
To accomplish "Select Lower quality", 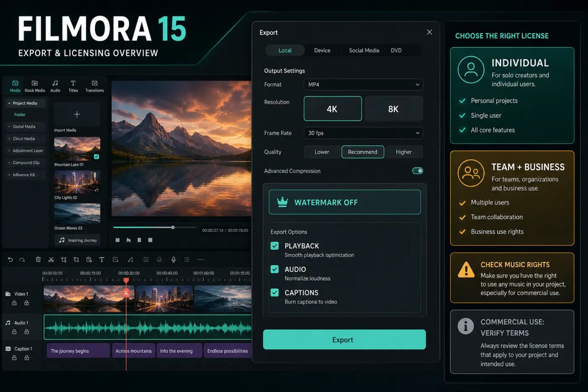I will coord(322,152).
